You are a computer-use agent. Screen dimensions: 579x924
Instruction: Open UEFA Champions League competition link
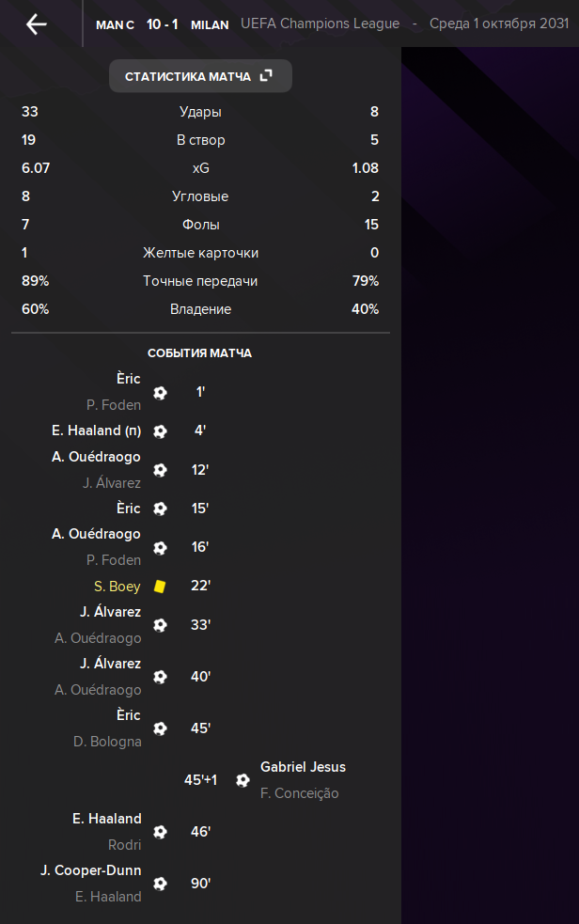[320, 23]
